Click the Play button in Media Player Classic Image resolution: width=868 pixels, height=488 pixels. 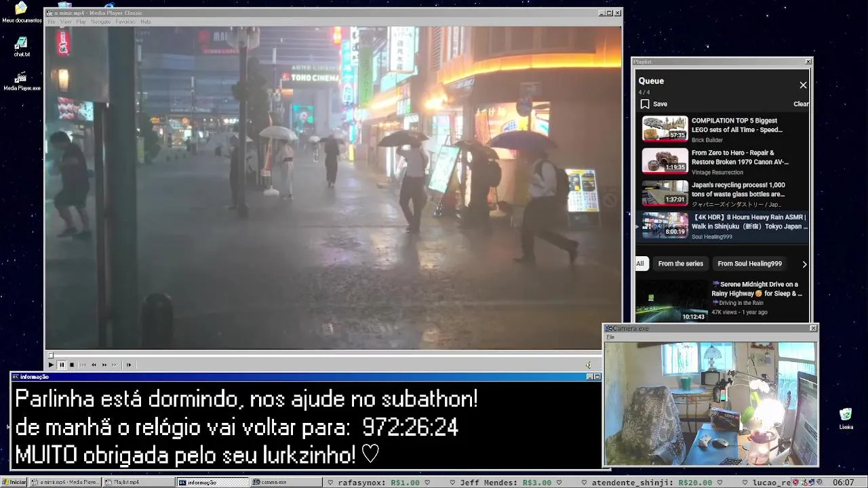[51, 365]
